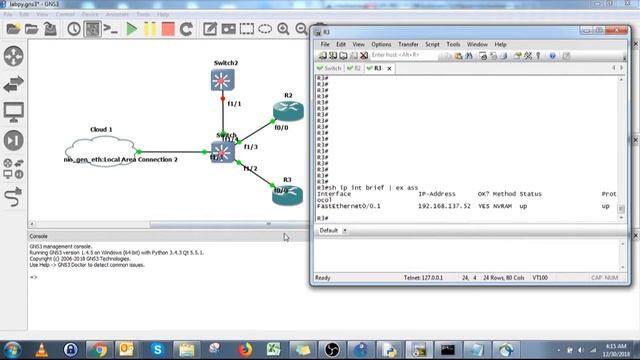Browse switches in GNS3 device sidebar

click(x=13, y=84)
